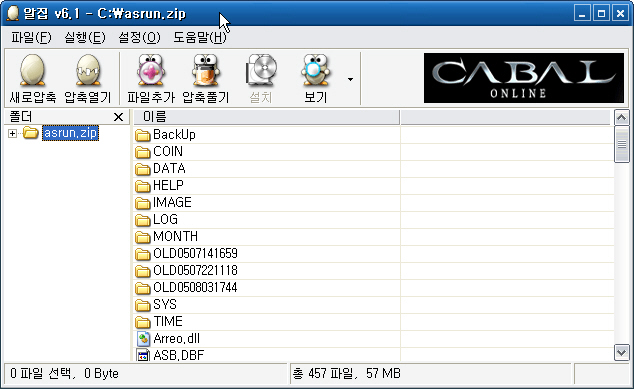Select the Arreo.dll file name
Screen dimensions: 634x389
pyautogui.click(x=177, y=338)
